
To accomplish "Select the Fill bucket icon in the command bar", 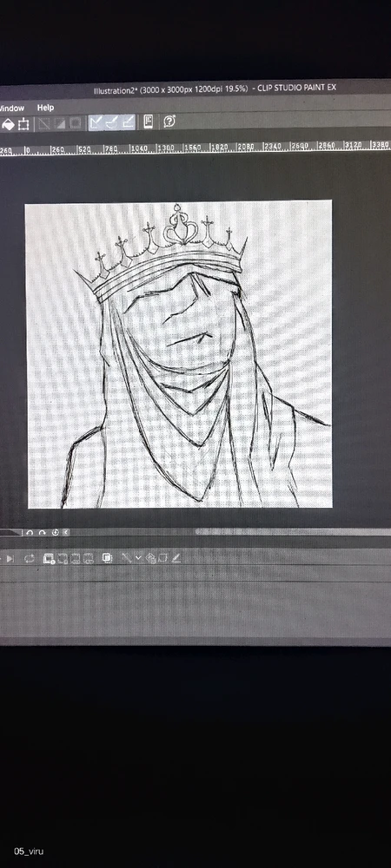I will tap(8, 124).
